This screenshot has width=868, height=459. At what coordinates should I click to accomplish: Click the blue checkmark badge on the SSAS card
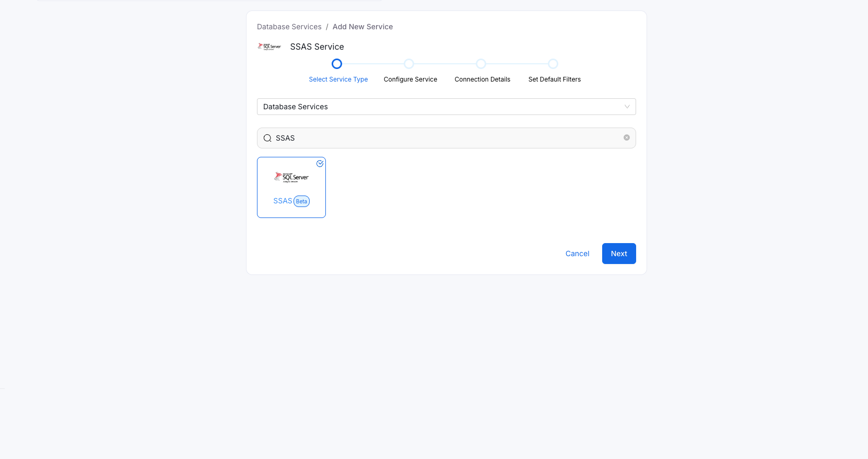[320, 163]
